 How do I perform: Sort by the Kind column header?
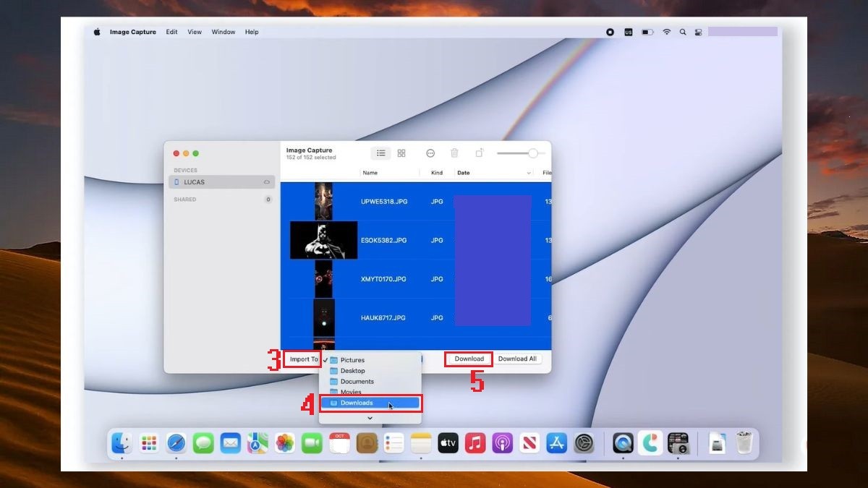(437, 173)
